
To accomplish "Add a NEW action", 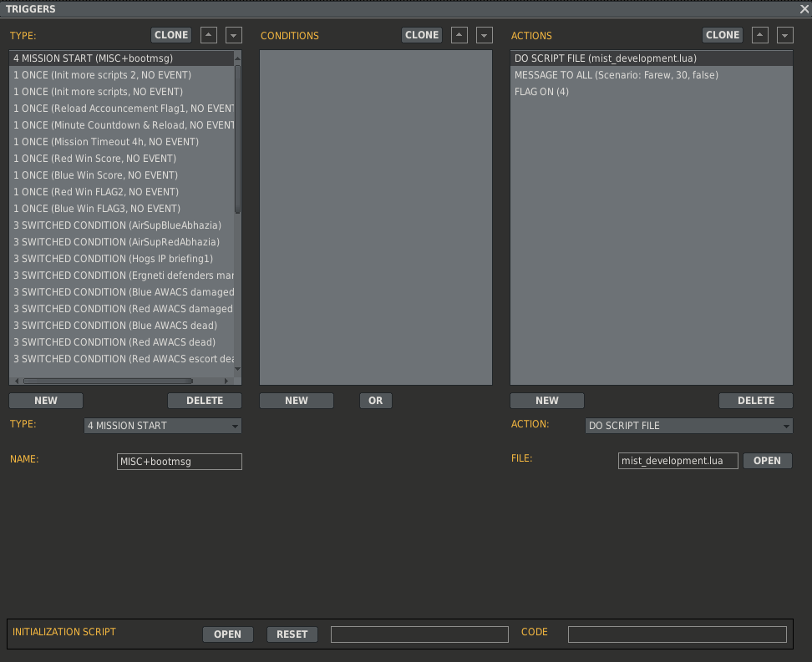I will pos(547,401).
